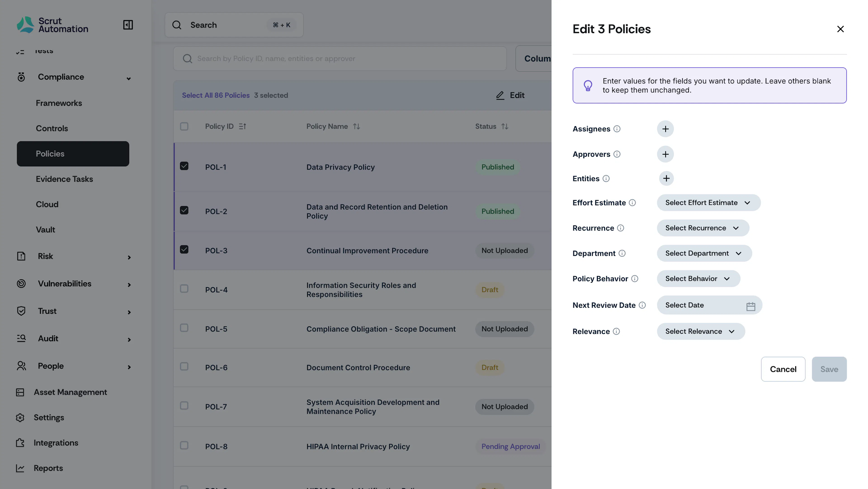Open Select Department dropdown
The height and width of the screenshot is (489, 868).
[x=704, y=253]
